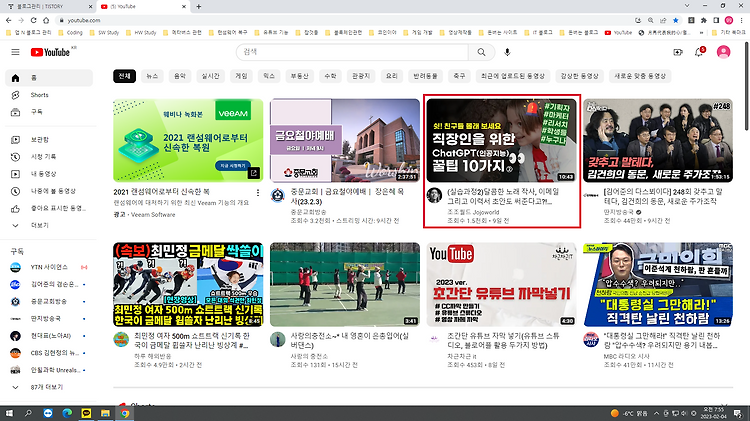Open the create video camera icon
The image size is (750, 421).
678,52
